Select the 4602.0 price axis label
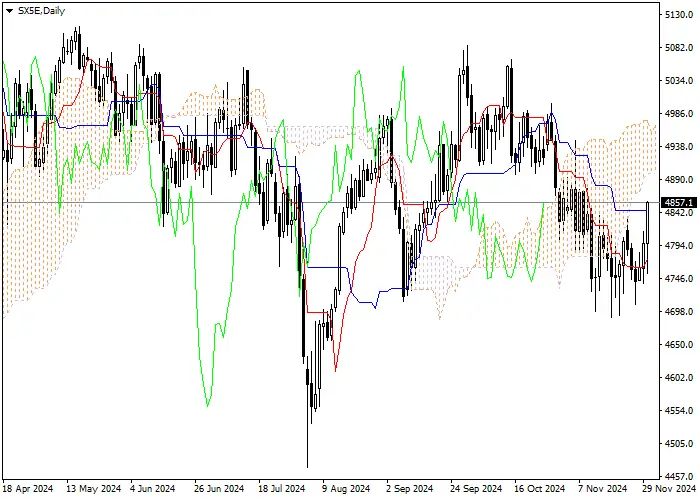 click(679, 378)
